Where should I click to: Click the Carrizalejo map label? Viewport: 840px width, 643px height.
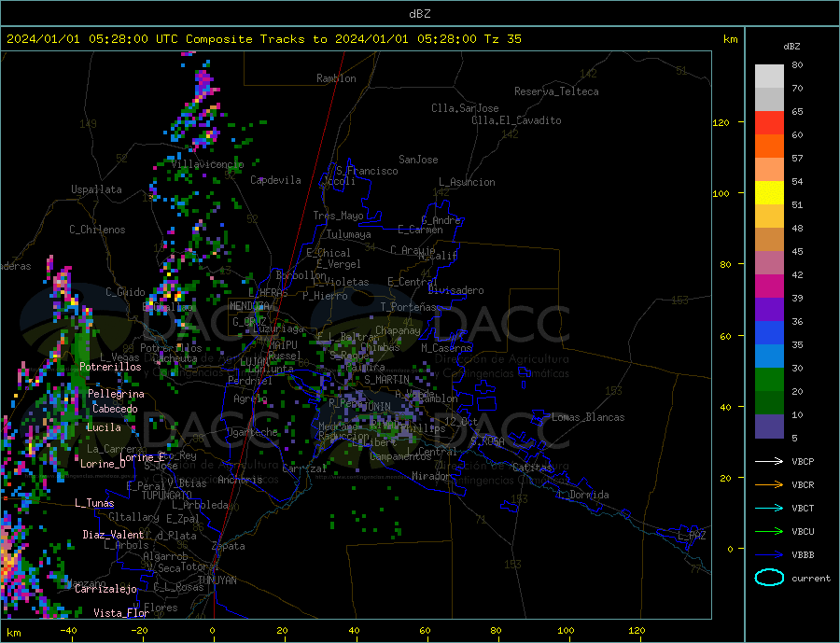point(105,590)
